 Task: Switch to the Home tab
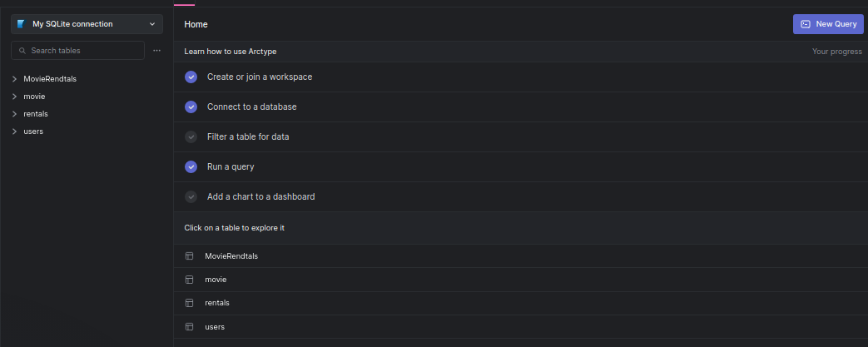[x=196, y=24]
